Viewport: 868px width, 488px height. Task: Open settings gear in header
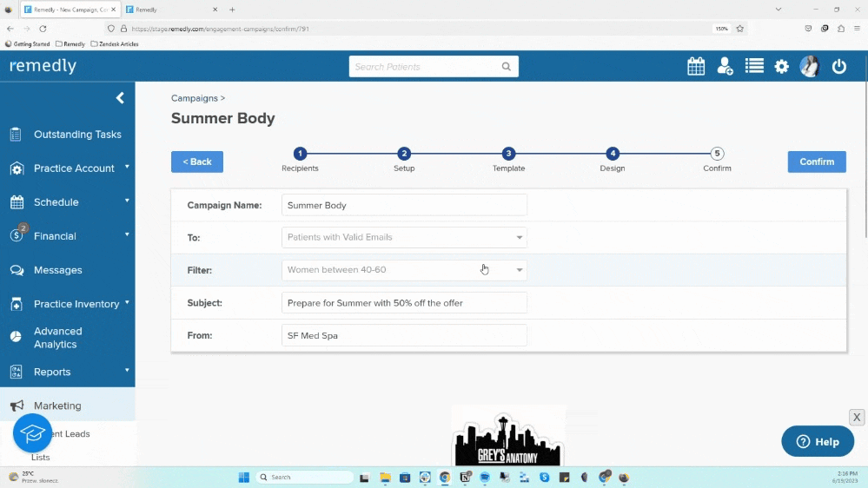(782, 66)
